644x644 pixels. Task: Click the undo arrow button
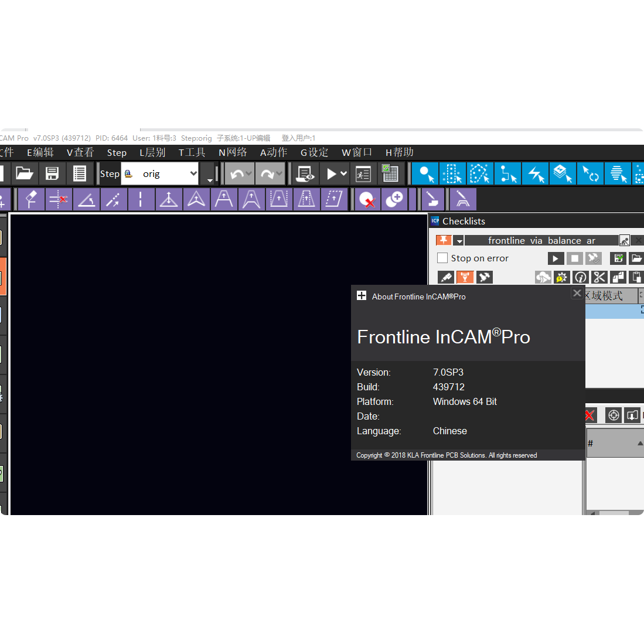237,174
